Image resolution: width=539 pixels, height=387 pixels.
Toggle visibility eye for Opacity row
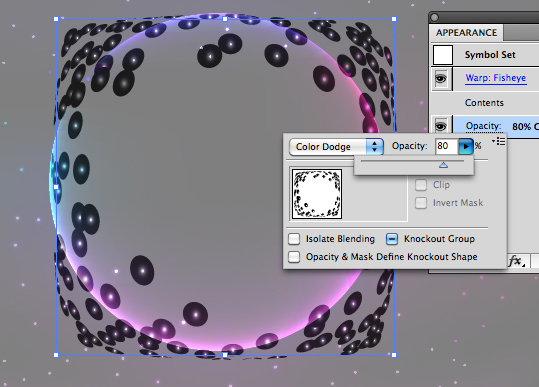(441, 126)
